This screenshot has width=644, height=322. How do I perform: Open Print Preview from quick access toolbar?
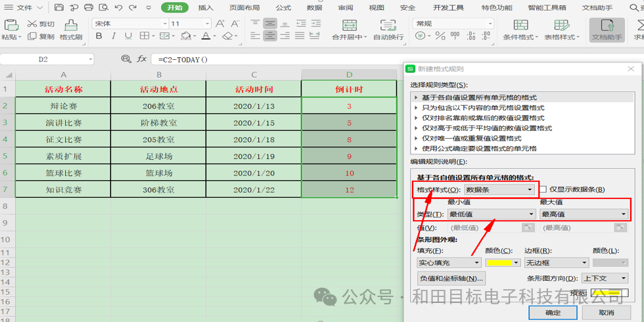coord(104,7)
